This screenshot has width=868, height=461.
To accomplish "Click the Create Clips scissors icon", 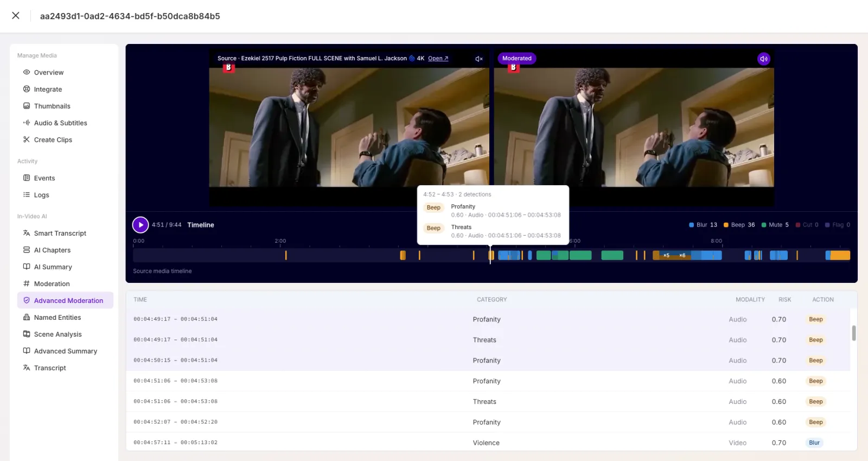I will [x=26, y=140].
